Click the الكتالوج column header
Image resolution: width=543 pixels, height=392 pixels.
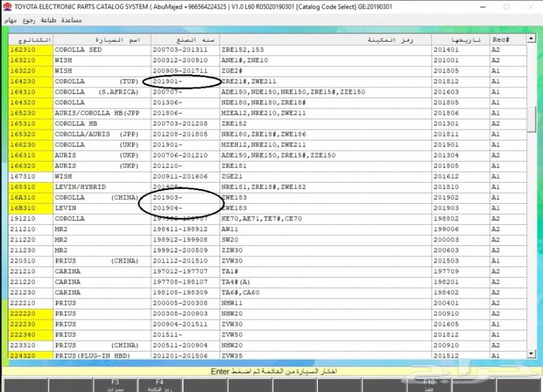pos(31,39)
